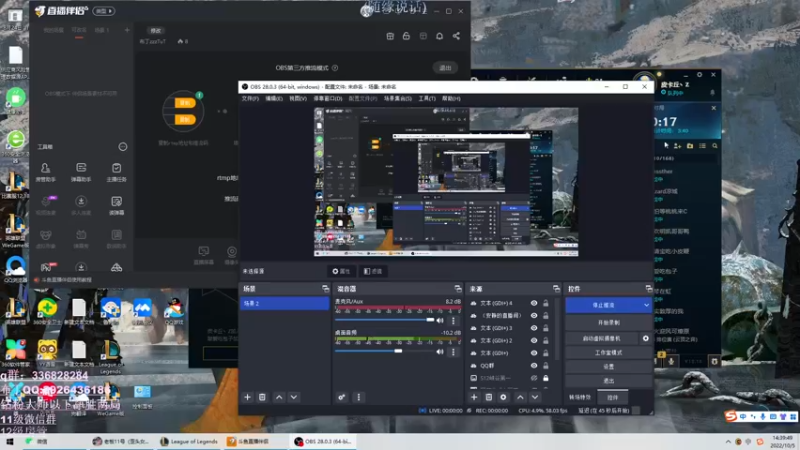Click sources list vertical scrollbar
The width and height of the screenshot is (800, 450).
point(557,329)
